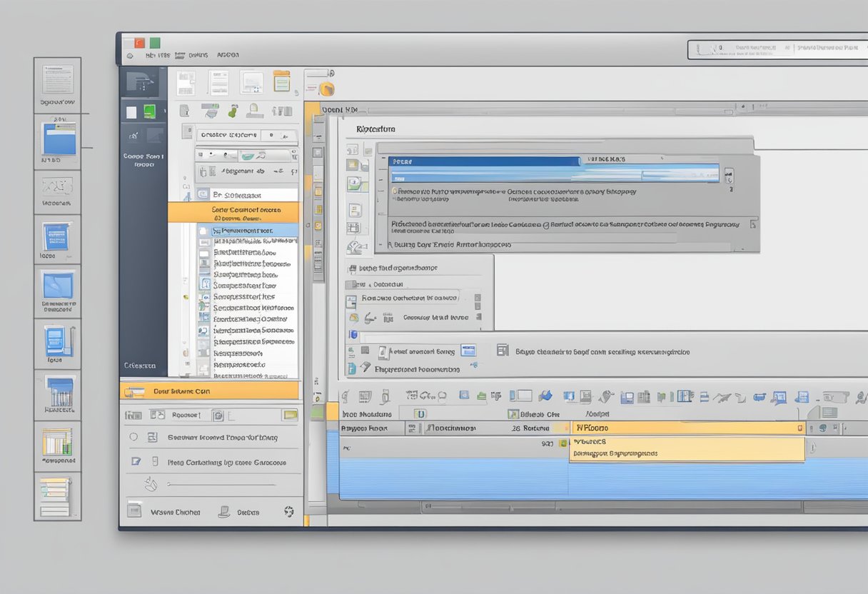Viewport: 868px width, 594px height.
Task: Click the green leaf icon in second toolbar row
Action: pos(233,111)
